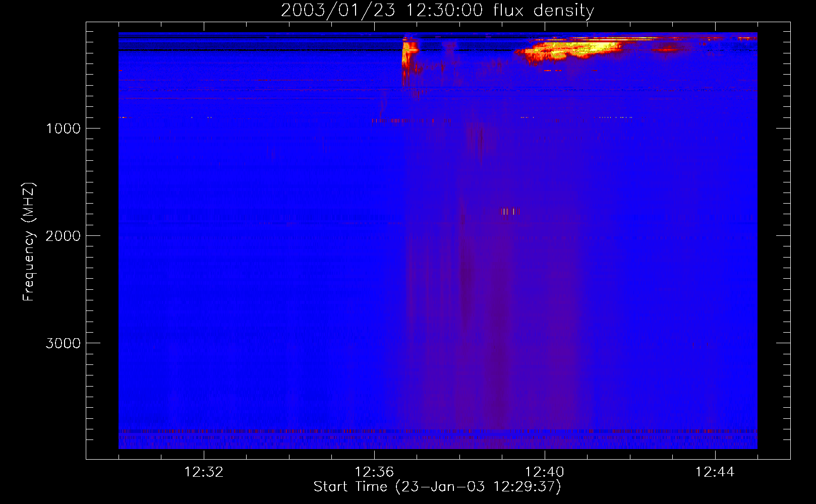
Task: Click the 'Frequency (MHZ)' axis label
Action: point(29,242)
